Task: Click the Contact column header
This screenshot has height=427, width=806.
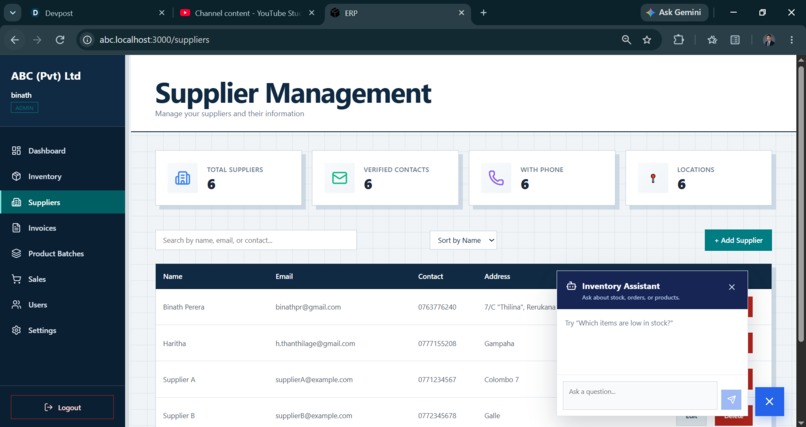Action: (x=430, y=276)
